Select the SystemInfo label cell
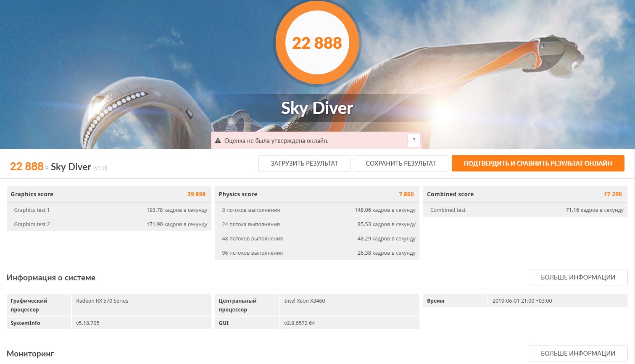Viewport: 635px width, 364px height. (39, 323)
